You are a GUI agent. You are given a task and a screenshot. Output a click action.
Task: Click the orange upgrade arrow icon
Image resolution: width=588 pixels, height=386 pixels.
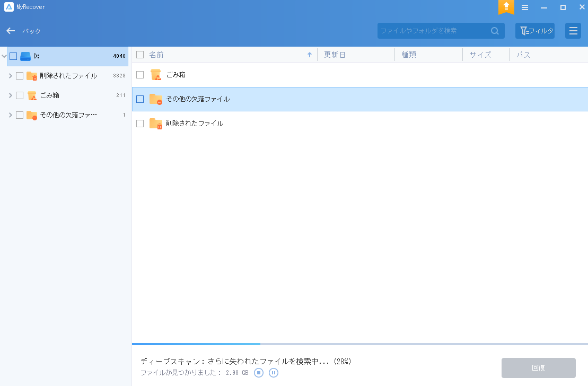(506, 6)
